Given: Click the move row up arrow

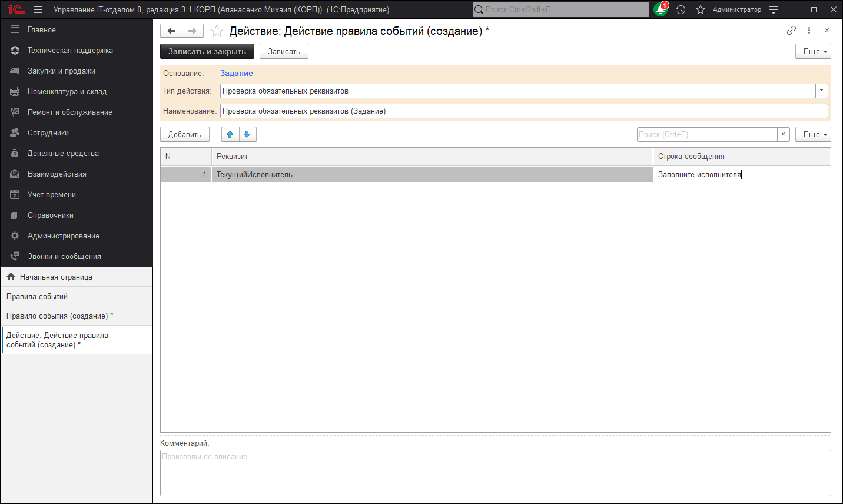Looking at the screenshot, I should 230,134.
